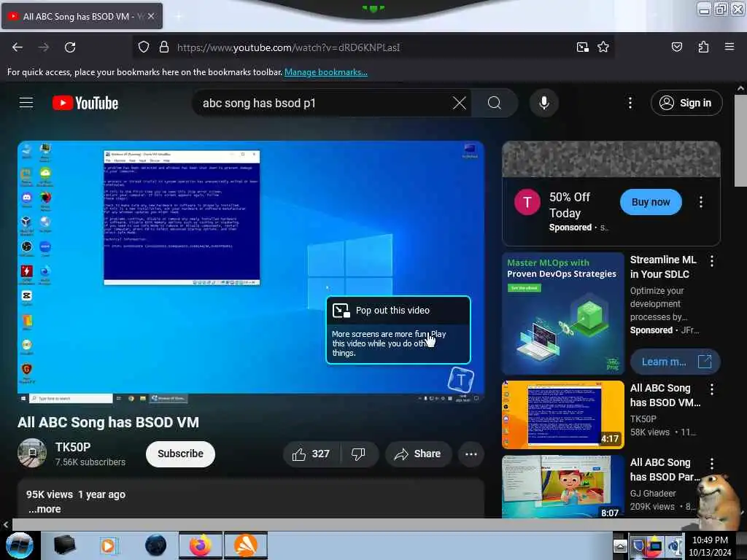The width and height of the screenshot is (747, 560).
Task: Like the video showing 327 likes
Action: pyautogui.click(x=311, y=454)
